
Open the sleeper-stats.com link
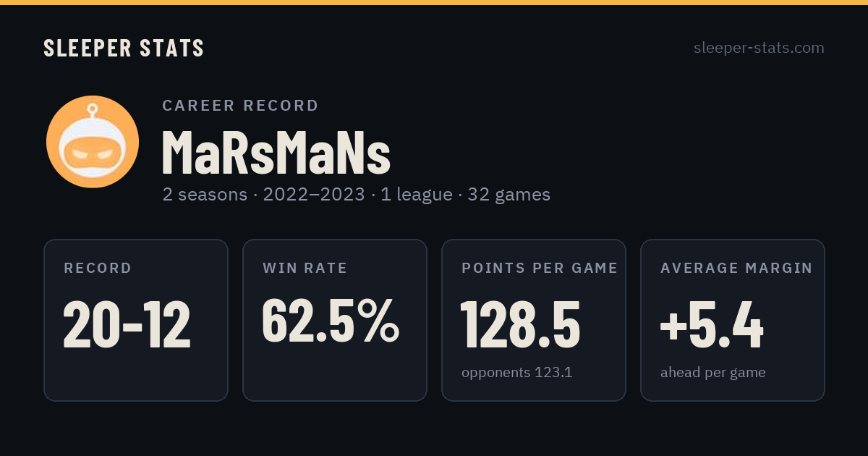[x=759, y=48]
